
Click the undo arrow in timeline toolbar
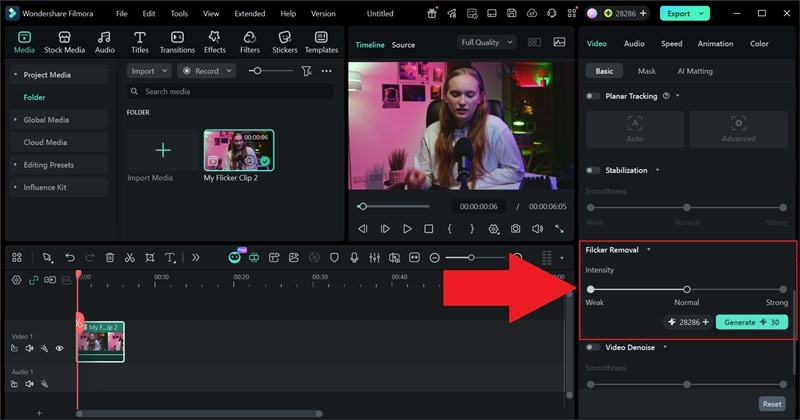pyautogui.click(x=69, y=257)
